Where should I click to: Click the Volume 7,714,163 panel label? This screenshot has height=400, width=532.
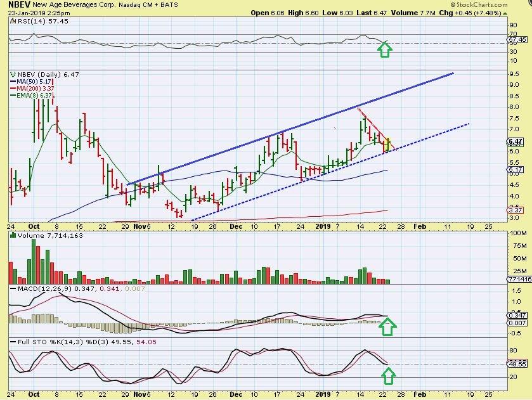pos(50,235)
